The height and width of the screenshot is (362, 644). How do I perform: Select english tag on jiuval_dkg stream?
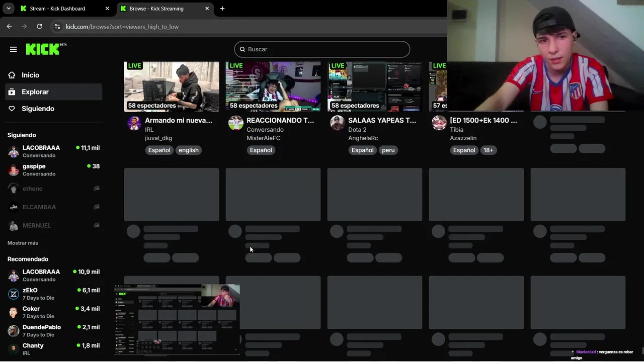click(189, 150)
